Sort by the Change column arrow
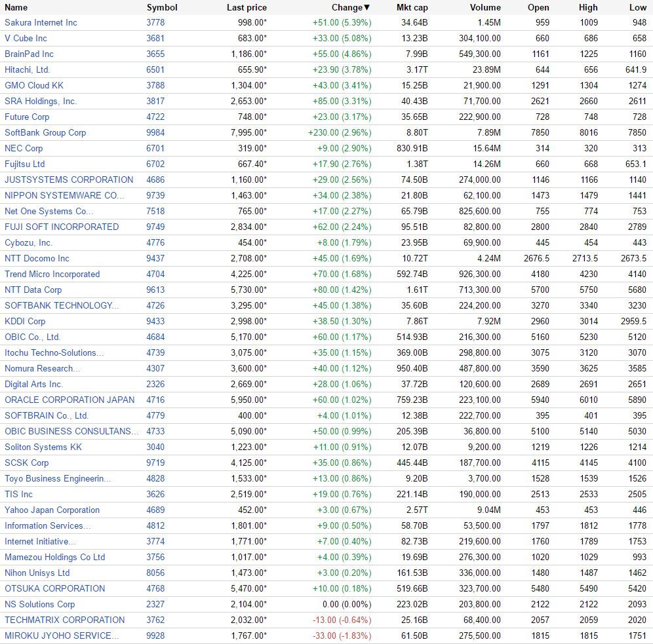Image resolution: width=653 pixels, height=644 pixels. tap(367, 7)
